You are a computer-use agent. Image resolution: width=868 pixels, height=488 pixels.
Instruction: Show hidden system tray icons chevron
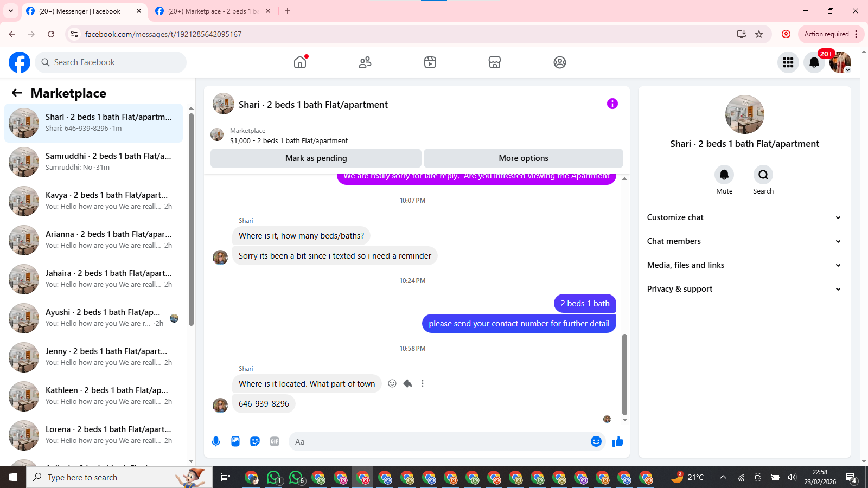tap(723, 477)
